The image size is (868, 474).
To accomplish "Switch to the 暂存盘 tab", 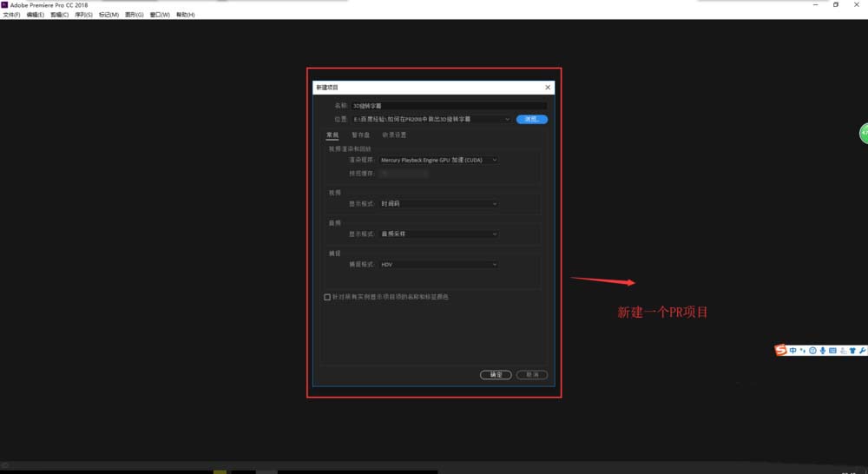I will click(360, 135).
